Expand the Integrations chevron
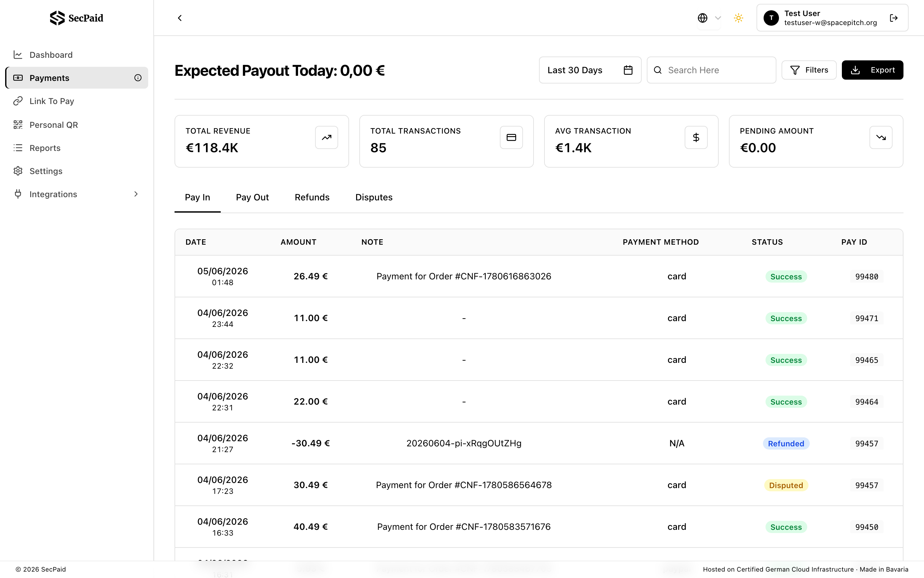This screenshot has height=578, width=924. [x=136, y=194]
